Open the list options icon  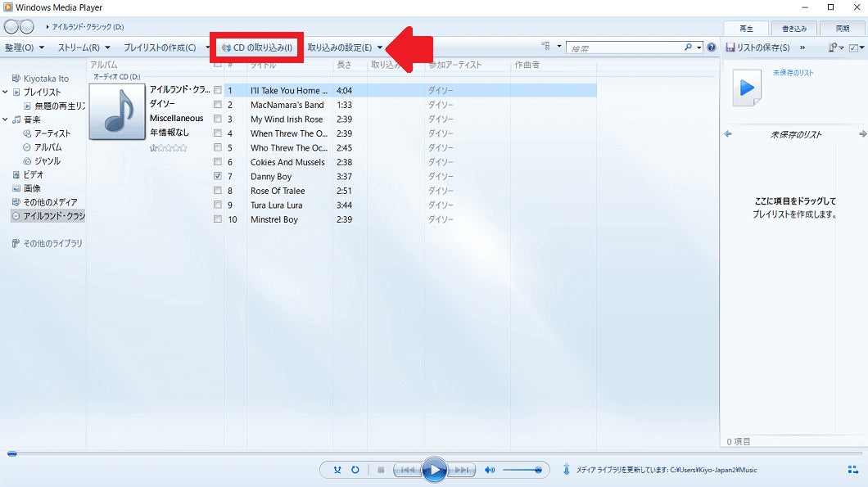[x=834, y=47]
